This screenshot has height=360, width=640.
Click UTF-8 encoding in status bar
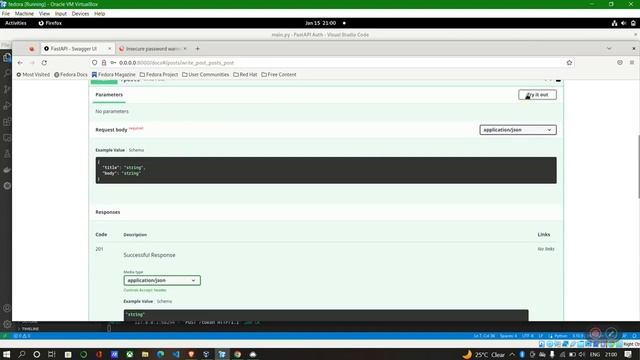pos(527,336)
